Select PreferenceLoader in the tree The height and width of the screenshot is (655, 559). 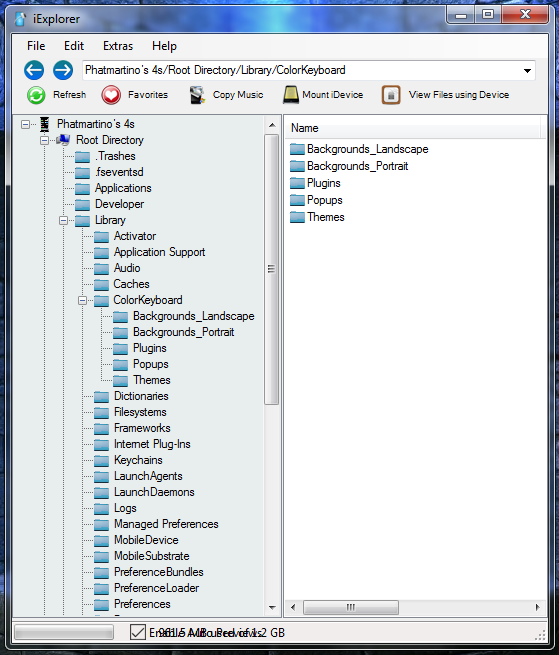156,588
